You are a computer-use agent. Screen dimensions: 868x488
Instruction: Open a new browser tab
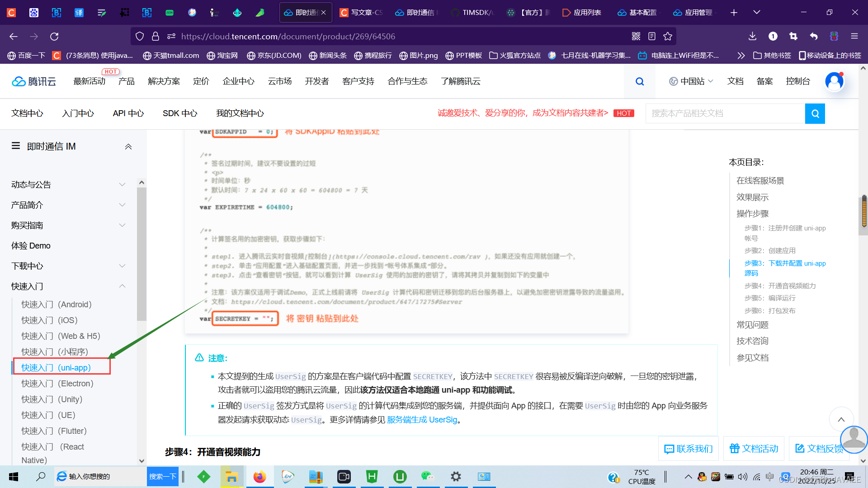pyautogui.click(x=734, y=13)
